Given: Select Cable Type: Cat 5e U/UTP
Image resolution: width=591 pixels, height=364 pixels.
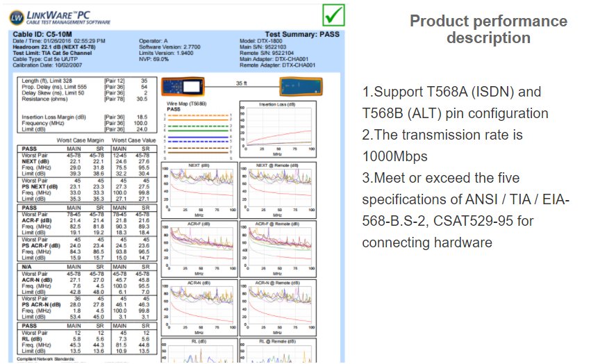Looking at the screenshot, I should pyautogui.click(x=45, y=59).
